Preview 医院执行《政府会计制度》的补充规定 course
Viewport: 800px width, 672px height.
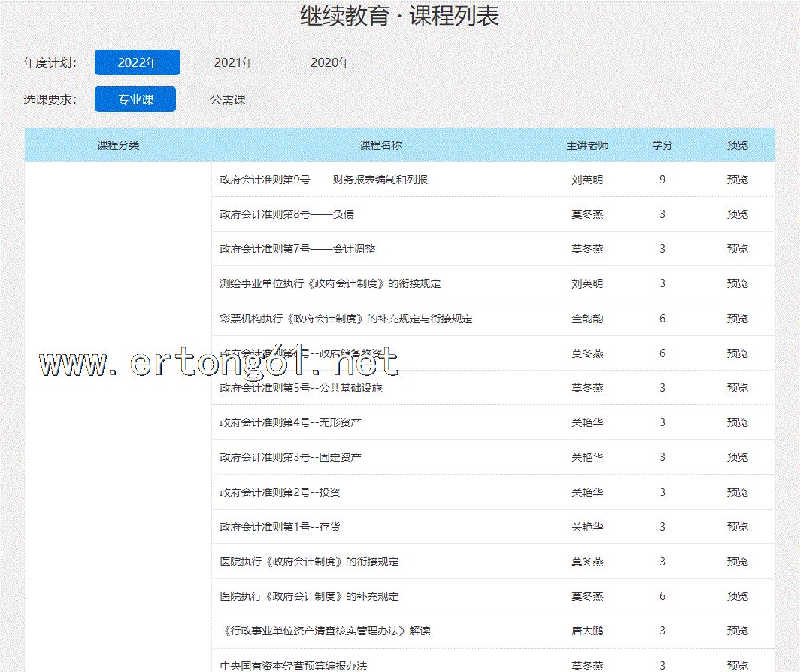tap(737, 596)
